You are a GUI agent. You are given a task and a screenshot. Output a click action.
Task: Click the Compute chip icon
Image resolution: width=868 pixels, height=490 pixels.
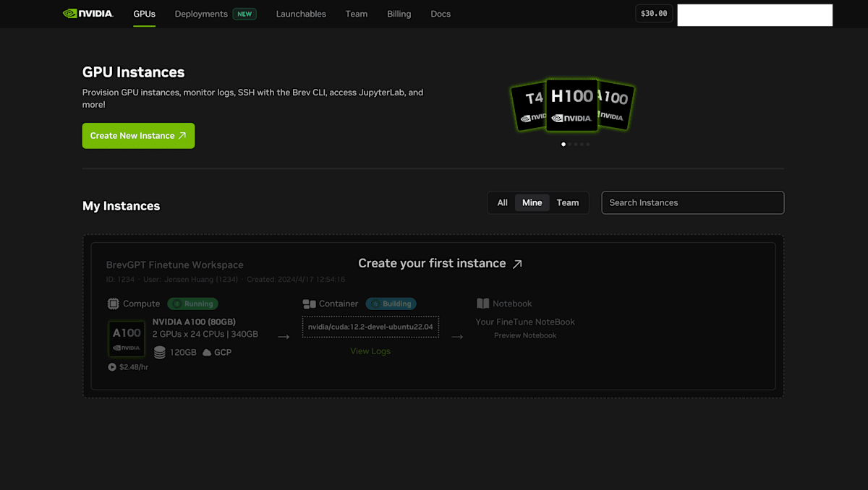pos(114,304)
